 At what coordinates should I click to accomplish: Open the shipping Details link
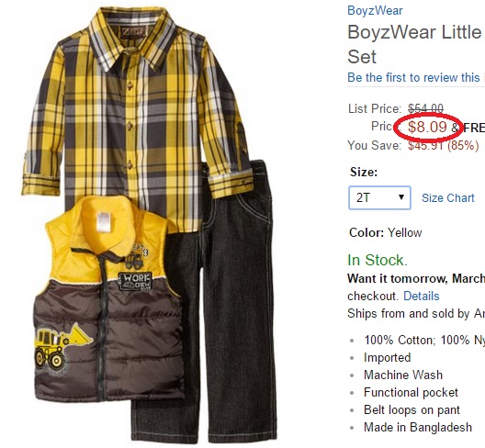coord(422,296)
